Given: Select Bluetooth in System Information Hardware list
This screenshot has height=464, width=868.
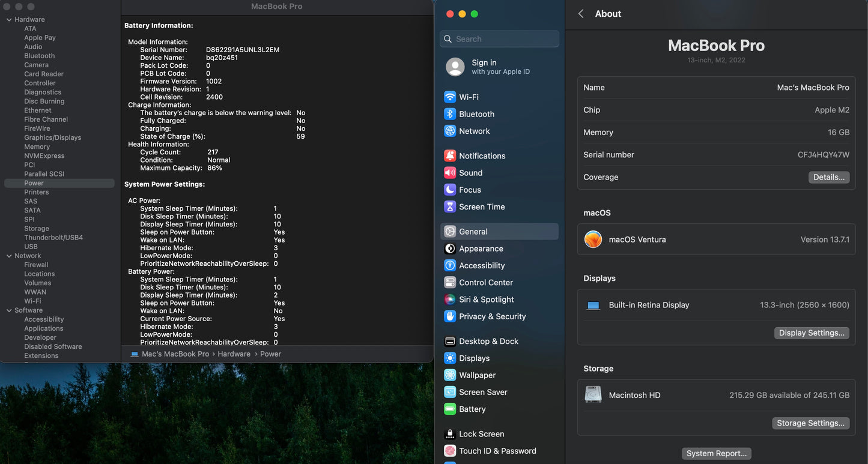Looking at the screenshot, I should pos(40,56).
